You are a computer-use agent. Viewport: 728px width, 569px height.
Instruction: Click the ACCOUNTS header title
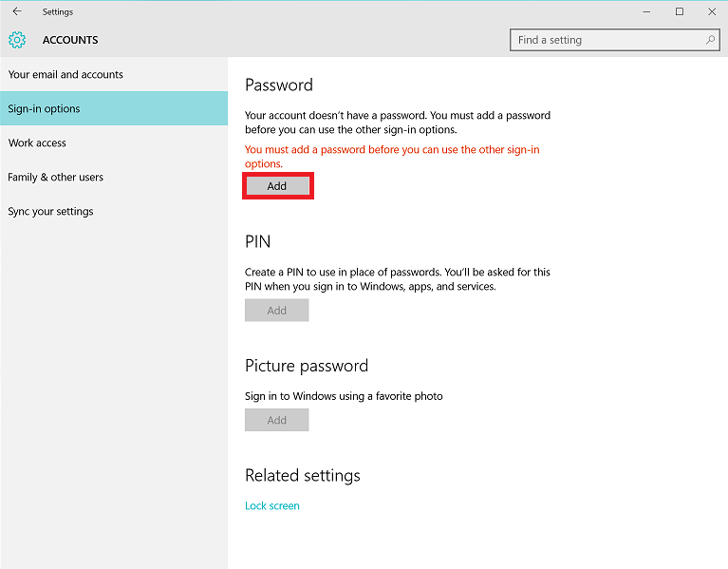(x=70, y=40)
